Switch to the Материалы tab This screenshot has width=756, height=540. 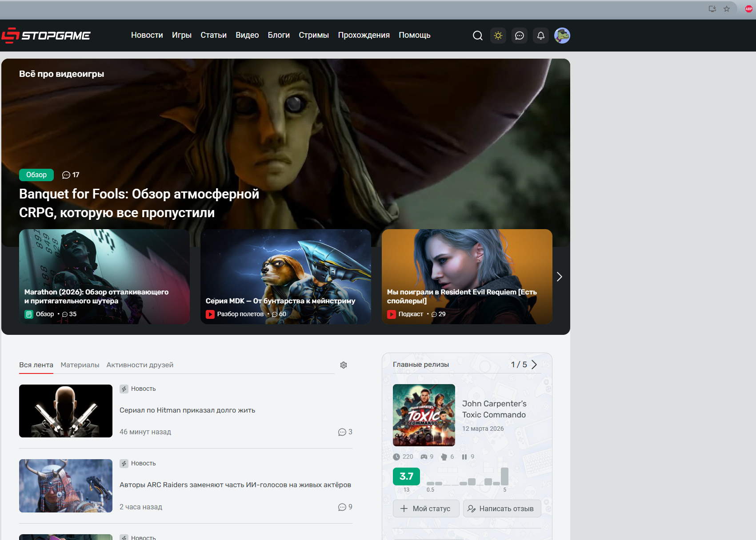(x=80, y=365)
